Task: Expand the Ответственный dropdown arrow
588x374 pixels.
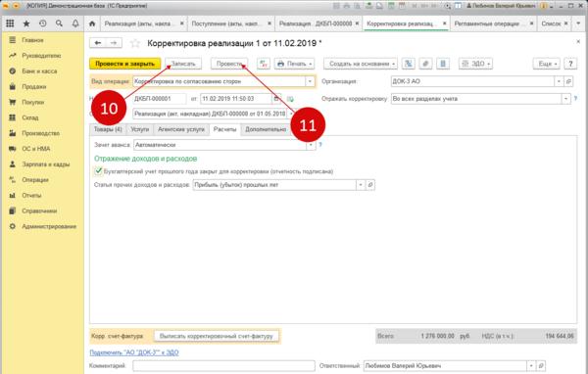Action: [x=531, y=365]
